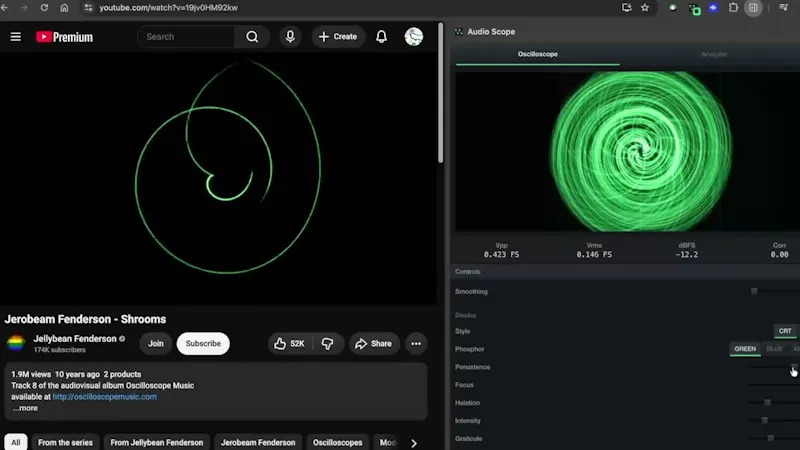
Task: Click the search magnifier button
Action: (x=252, y=37)
